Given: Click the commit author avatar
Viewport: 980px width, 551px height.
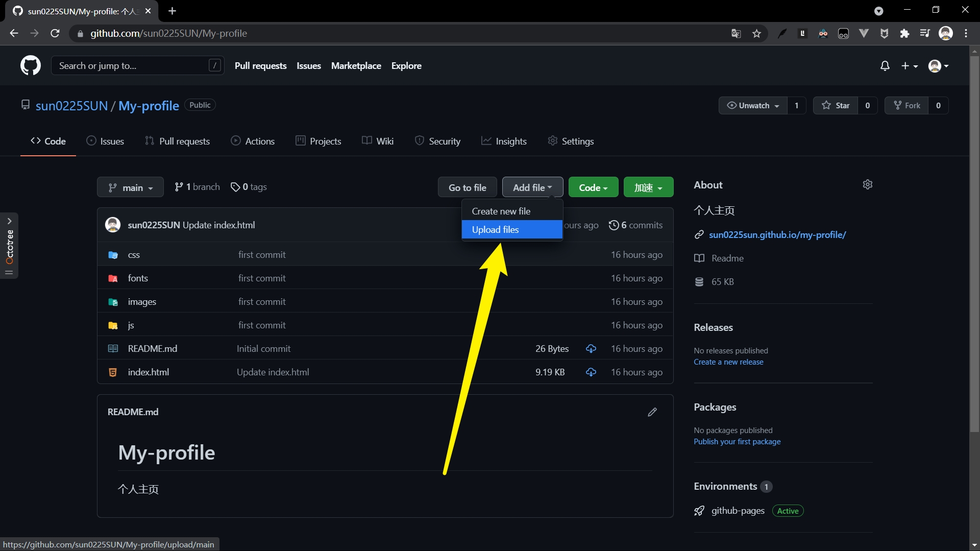Looking at the screenshot, I should 113,225.
